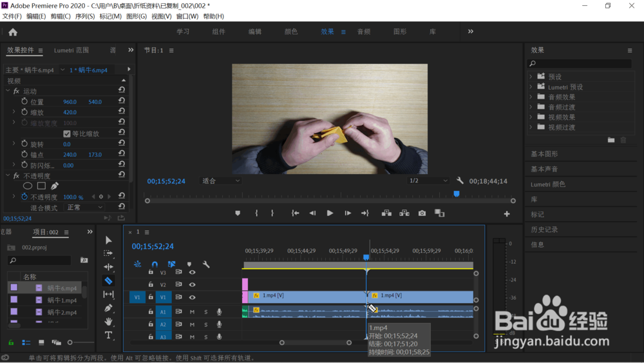
Task: Create rectangle mask for opacity
Action: 41,186
